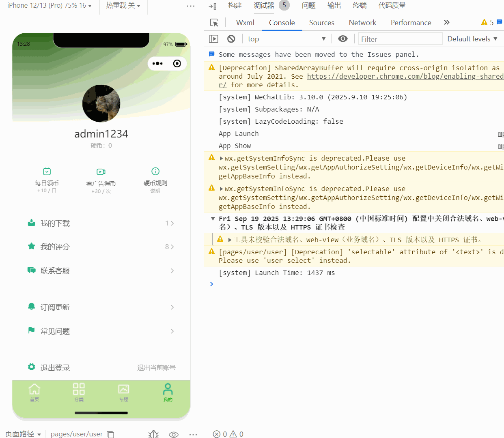This screenshot has height=438, width=504.
Task: Click the bug debug icon in status bar
Action: tap(153, 434)
